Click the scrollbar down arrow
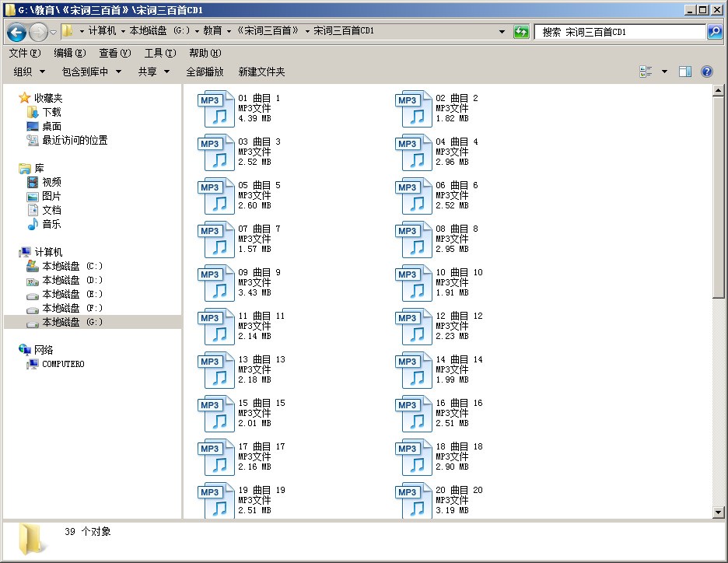The image size is (728, 563). click(x=719, y=511)
